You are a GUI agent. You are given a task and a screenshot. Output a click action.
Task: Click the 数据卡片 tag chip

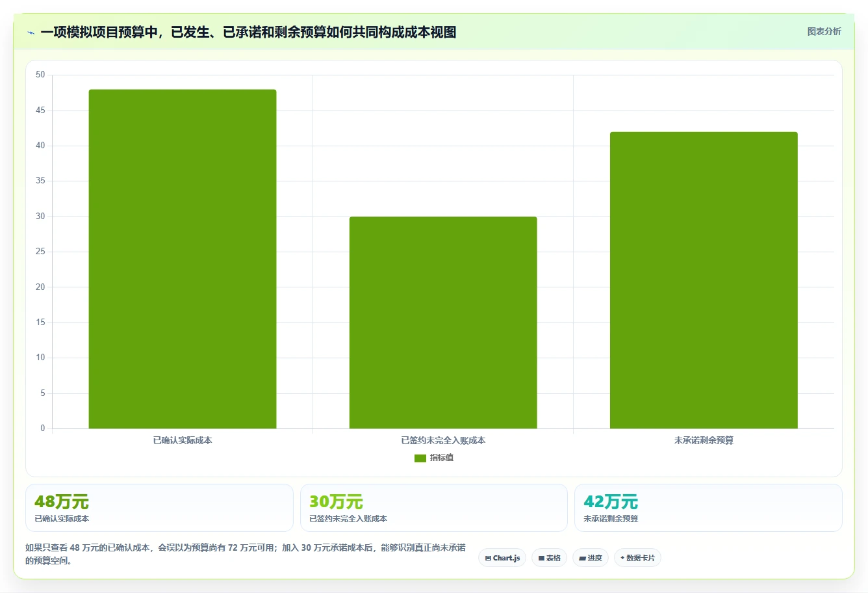637,558
